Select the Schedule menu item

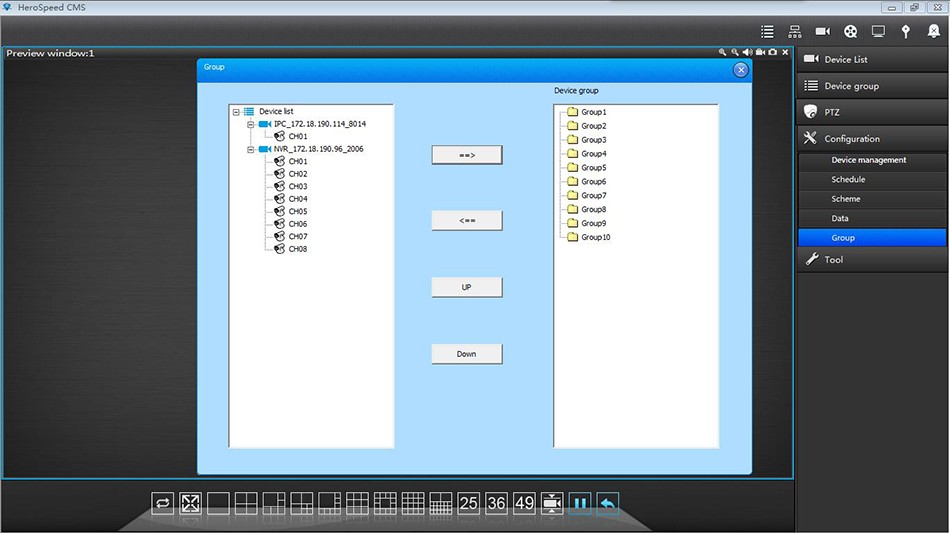coord(848,180)
